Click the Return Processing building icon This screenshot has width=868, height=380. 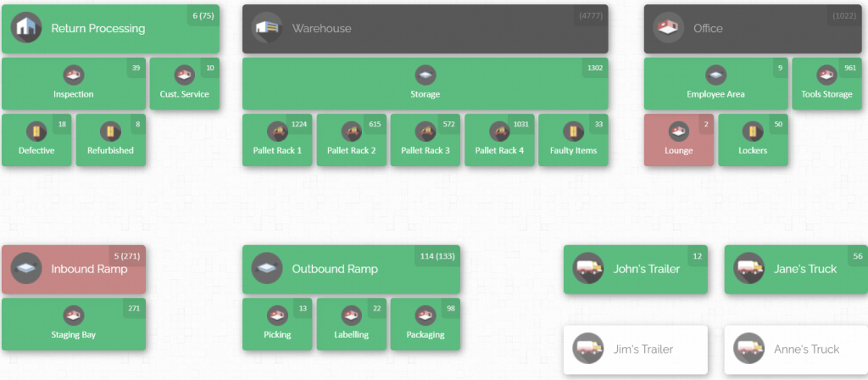click(x=26, y=28)
